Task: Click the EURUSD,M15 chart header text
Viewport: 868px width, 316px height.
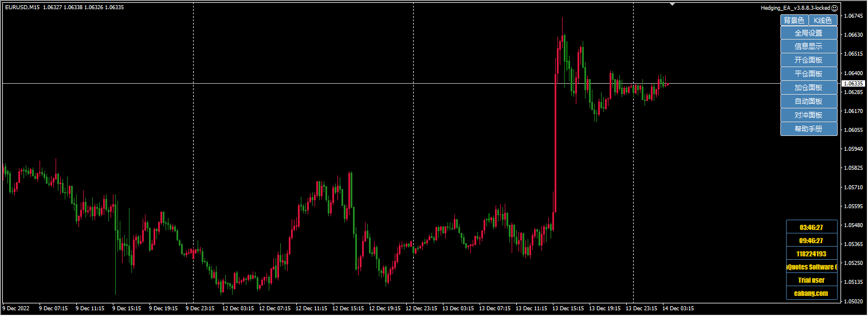Action: 22,7
